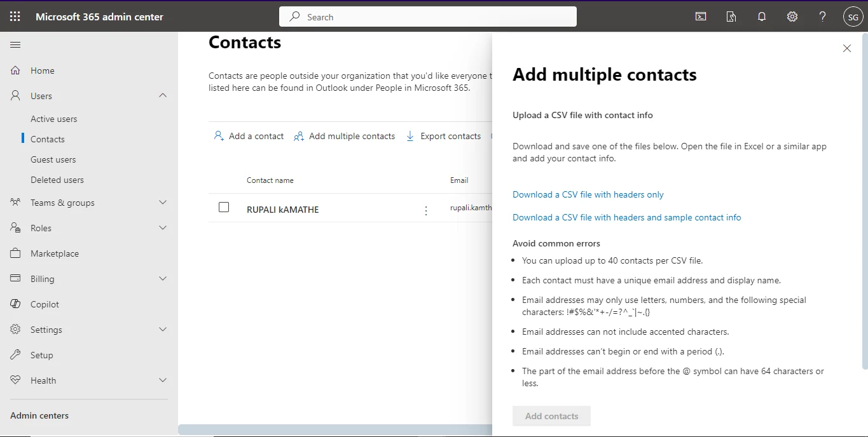The height and width of the screenshot is (437, 868).
Task: Expand the Settings chevron
Action: (x=163, y=329)
